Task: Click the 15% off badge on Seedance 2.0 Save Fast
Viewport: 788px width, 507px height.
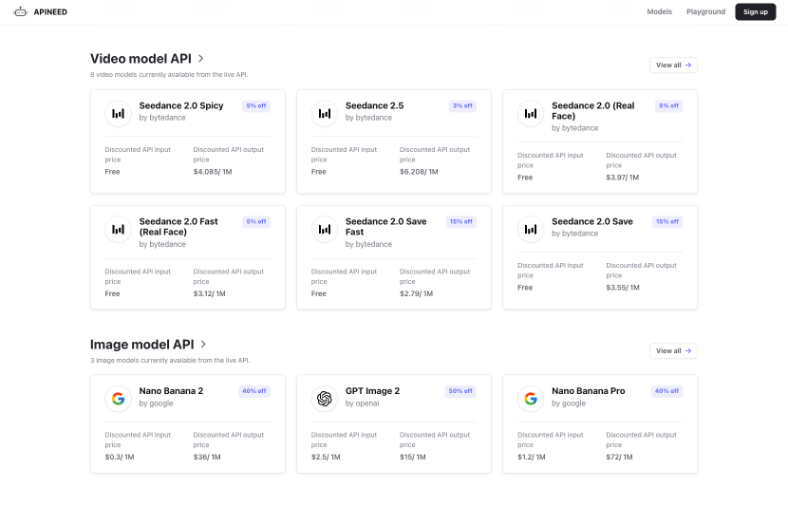Action: [461, 221]
